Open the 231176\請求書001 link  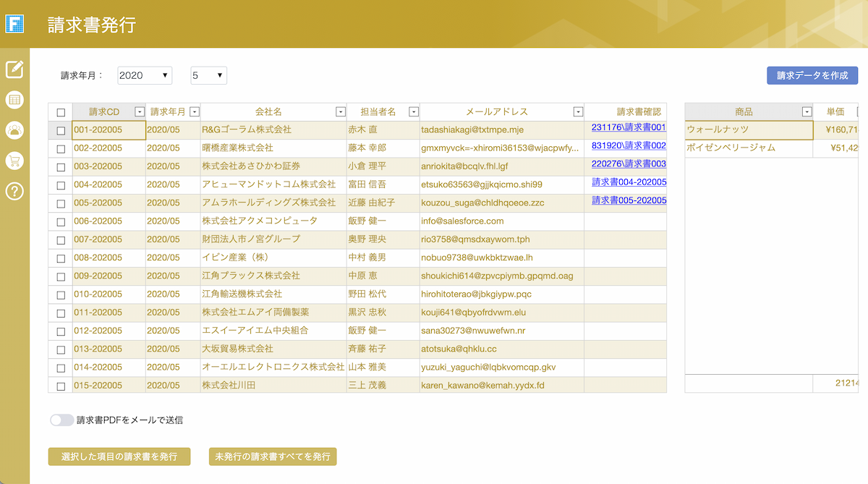[629, 130]
